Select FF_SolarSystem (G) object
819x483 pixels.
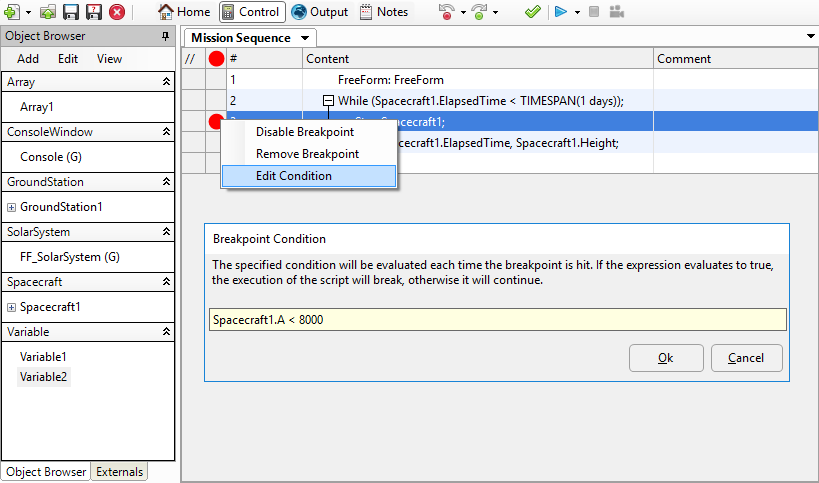click(70, 257)
